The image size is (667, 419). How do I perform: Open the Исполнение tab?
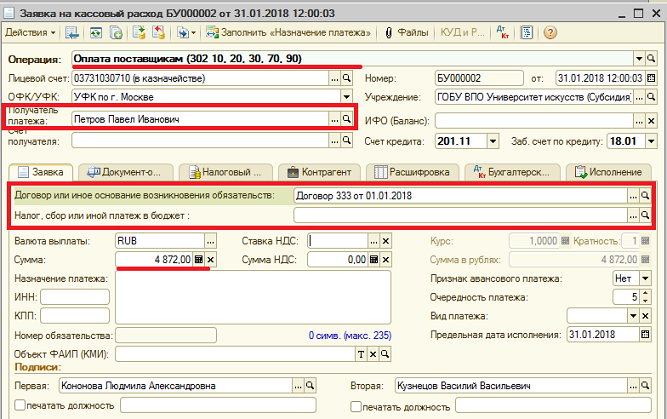(608, 172)
